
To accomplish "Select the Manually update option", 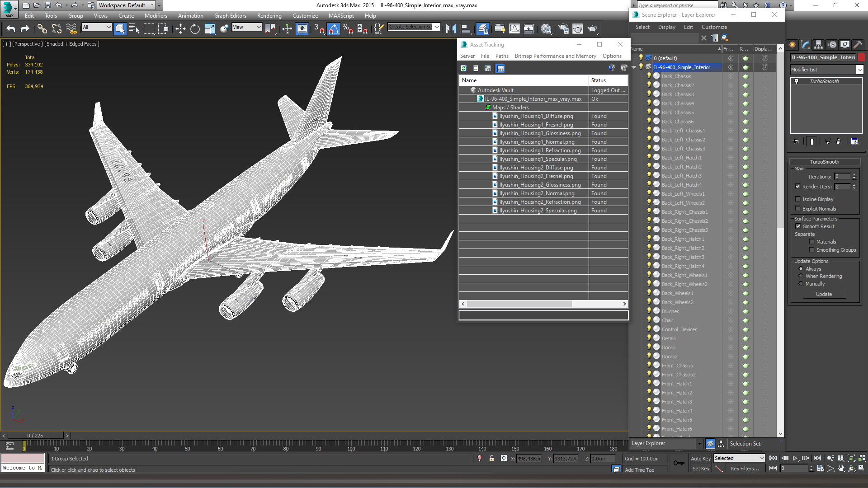I will [x=801, y=284].
